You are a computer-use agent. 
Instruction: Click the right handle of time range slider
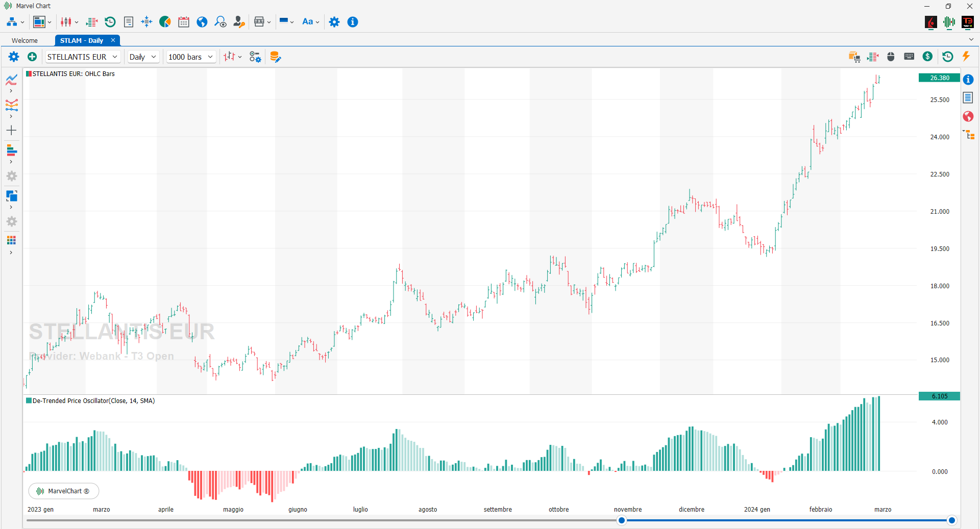(951, 520)
